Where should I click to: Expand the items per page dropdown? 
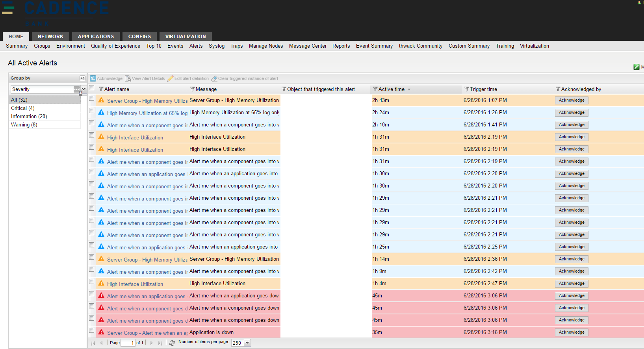click(247, 343)
